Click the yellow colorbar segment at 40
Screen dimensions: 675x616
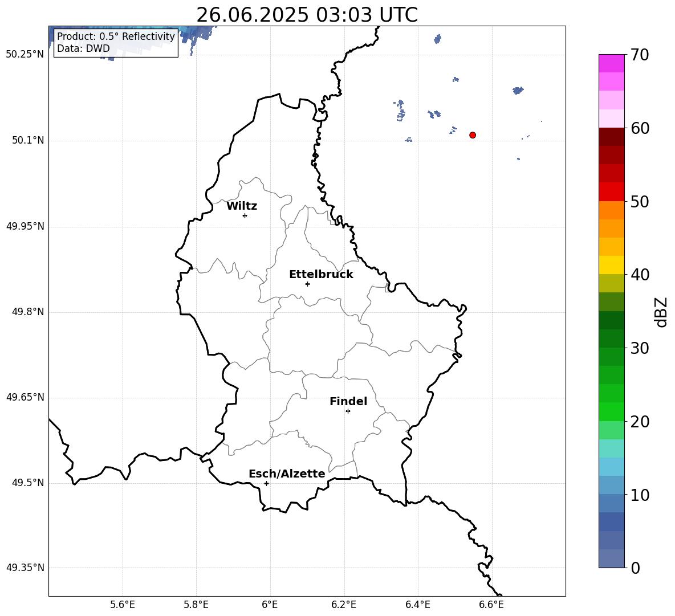[x=612, y=265]
